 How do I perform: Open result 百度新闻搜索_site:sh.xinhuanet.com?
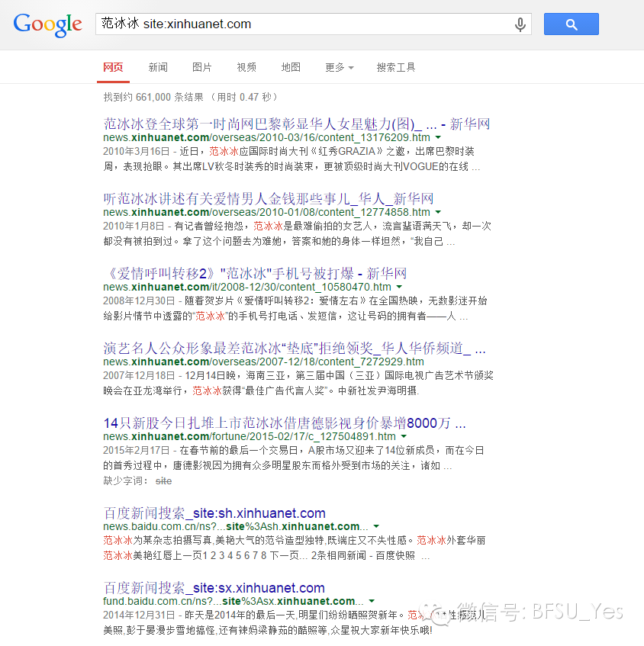click(214, 513)
